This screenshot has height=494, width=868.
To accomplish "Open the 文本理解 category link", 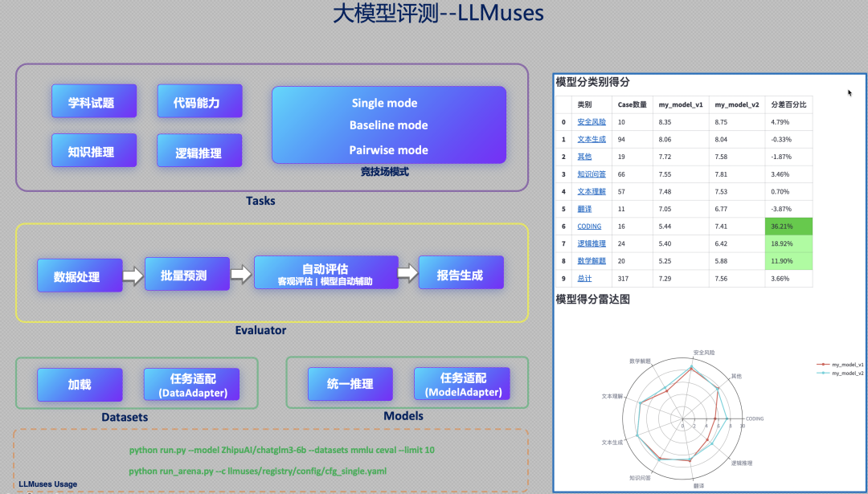I will pyautogui.click(x=592, y=192).
